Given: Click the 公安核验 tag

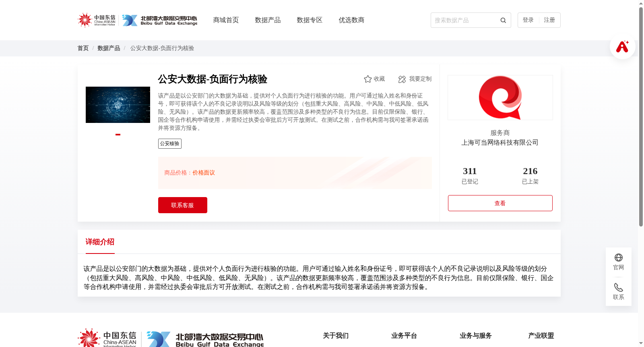Looking at the screenshot, I should 170,144.
